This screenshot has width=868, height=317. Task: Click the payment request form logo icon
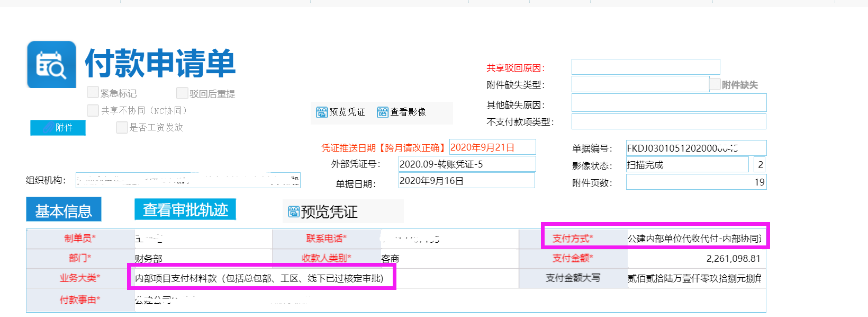(x=51, y=65)
